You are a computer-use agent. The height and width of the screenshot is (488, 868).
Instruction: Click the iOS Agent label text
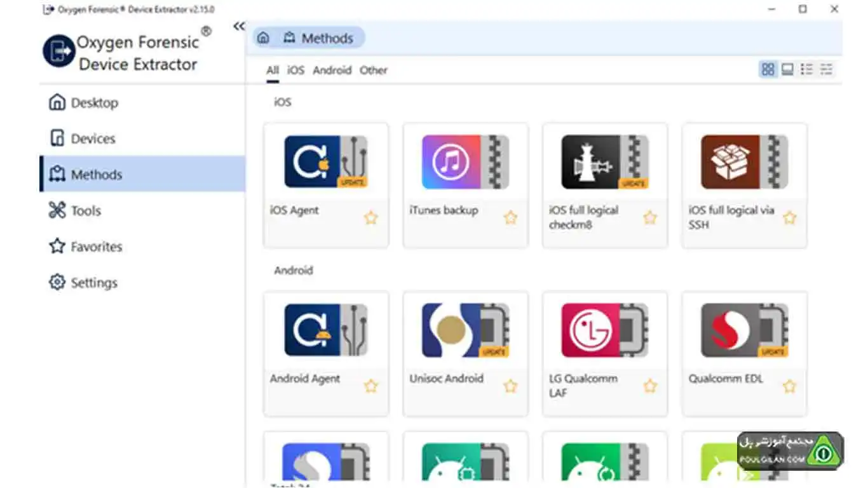294,210
